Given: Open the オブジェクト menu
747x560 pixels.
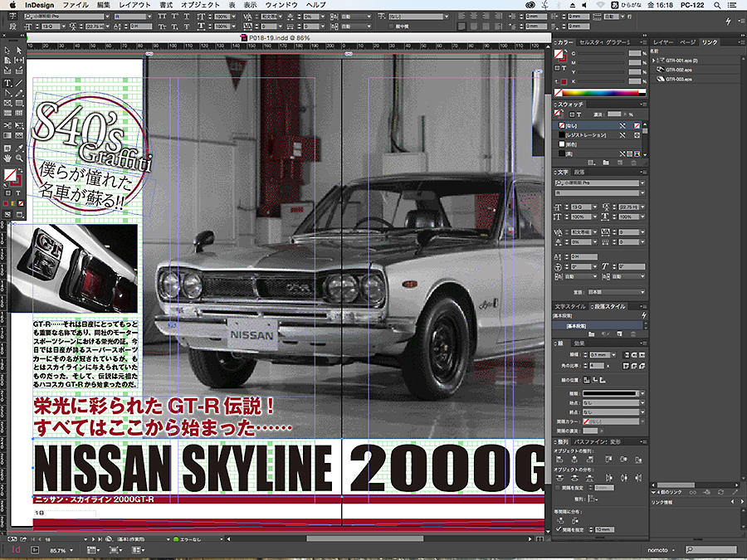Looking at the screenshot, I should click(x=201, y=5).
